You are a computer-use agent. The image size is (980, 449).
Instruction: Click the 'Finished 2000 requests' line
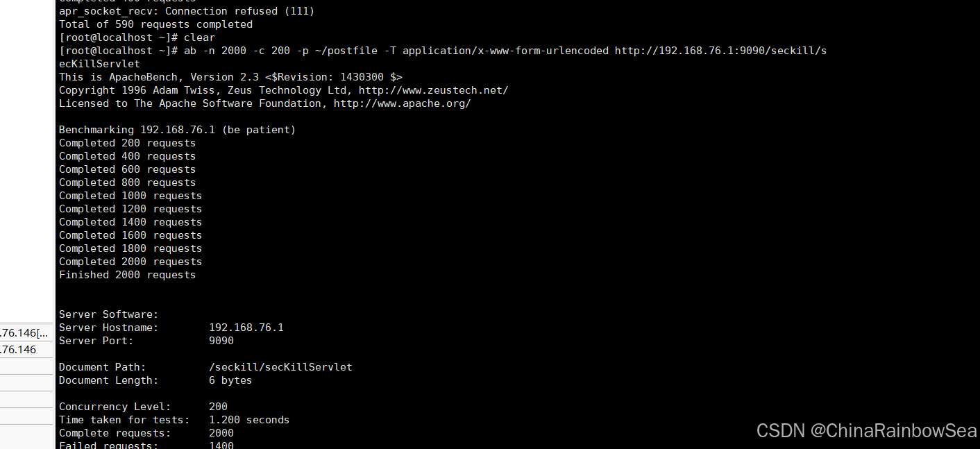click(127, 275)
